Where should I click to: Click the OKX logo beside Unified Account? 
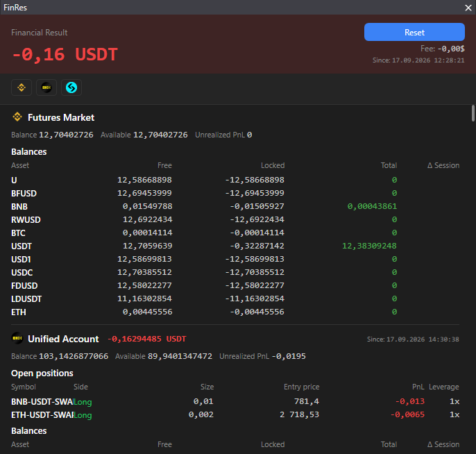click(17, 338)
